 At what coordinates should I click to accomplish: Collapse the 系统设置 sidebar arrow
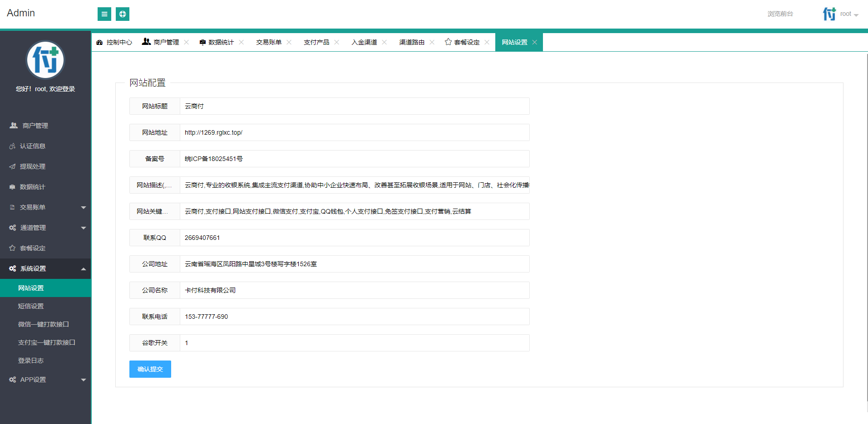point(84,268)
